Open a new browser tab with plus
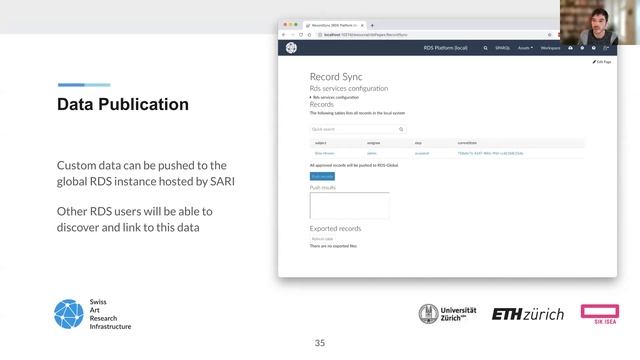Screen dimensions: 640x360 click(372, 25)
